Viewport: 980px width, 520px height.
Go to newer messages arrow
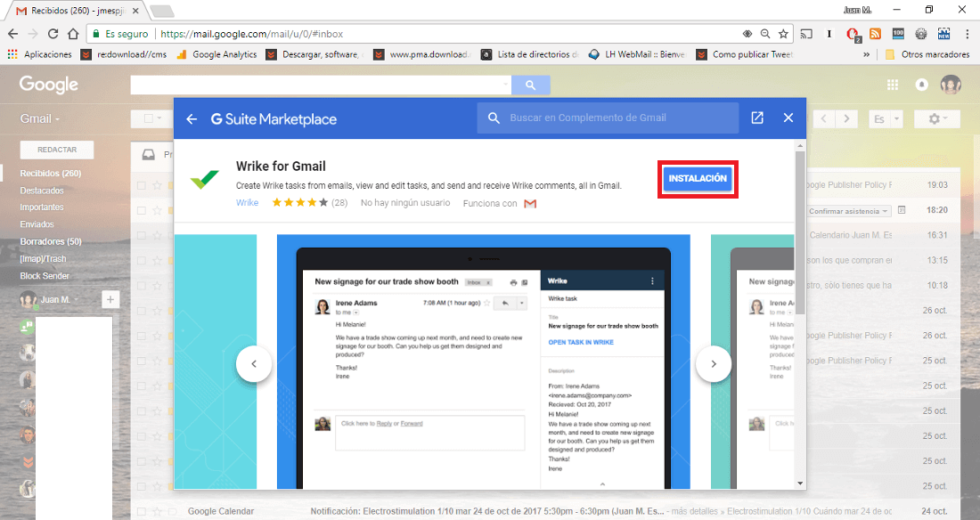coord(824,118)
